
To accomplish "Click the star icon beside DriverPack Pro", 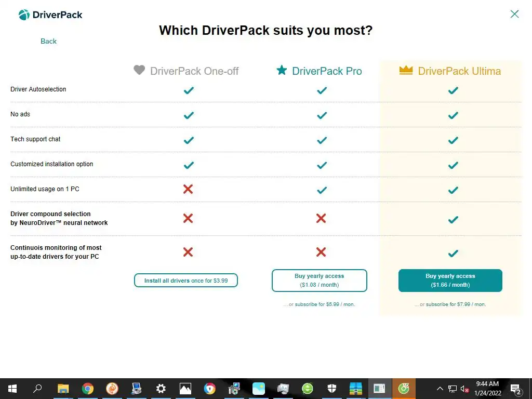I will point(282,70).
